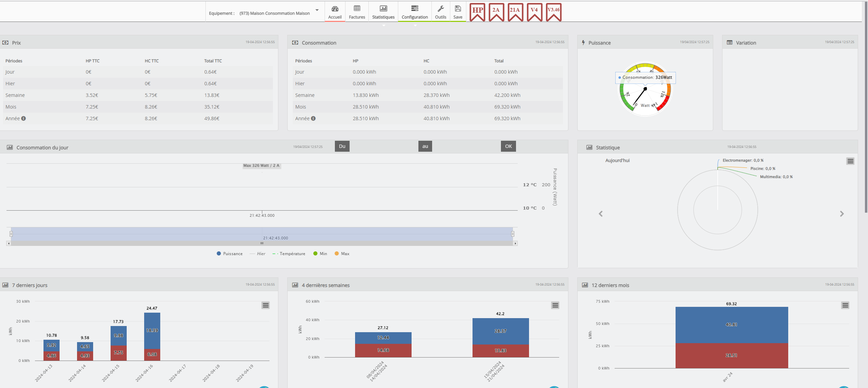Go to next statistic with right chevron

click(842, 214)
